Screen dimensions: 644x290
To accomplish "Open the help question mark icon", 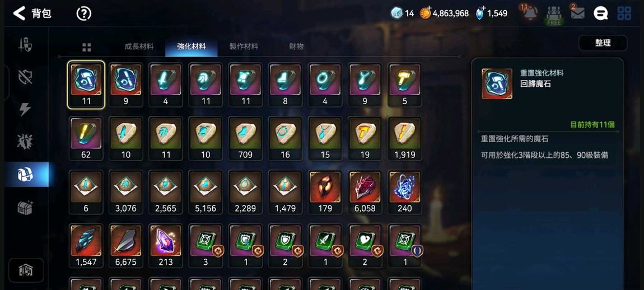I will [x=84, y=13].
